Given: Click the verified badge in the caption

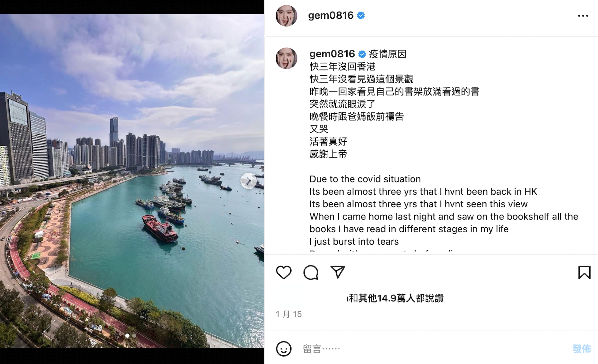Looking at the screenshot, I should tap(362, 54).
